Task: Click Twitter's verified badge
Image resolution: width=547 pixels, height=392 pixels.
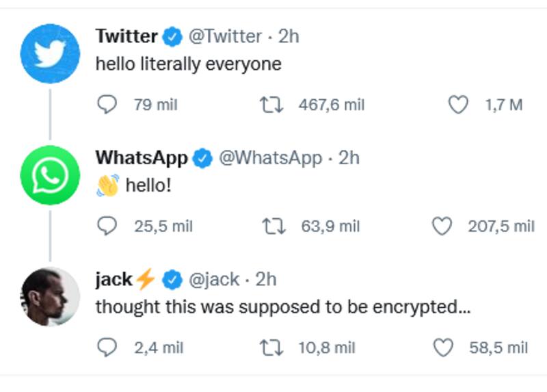Action: (174, 36)
